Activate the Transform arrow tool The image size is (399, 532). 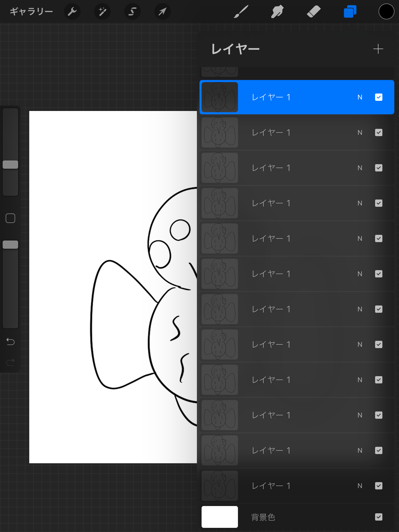click(x=163, y=12)
